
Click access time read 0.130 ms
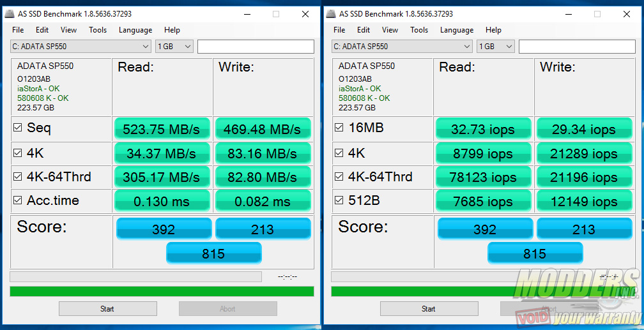(x=162, y=201)
